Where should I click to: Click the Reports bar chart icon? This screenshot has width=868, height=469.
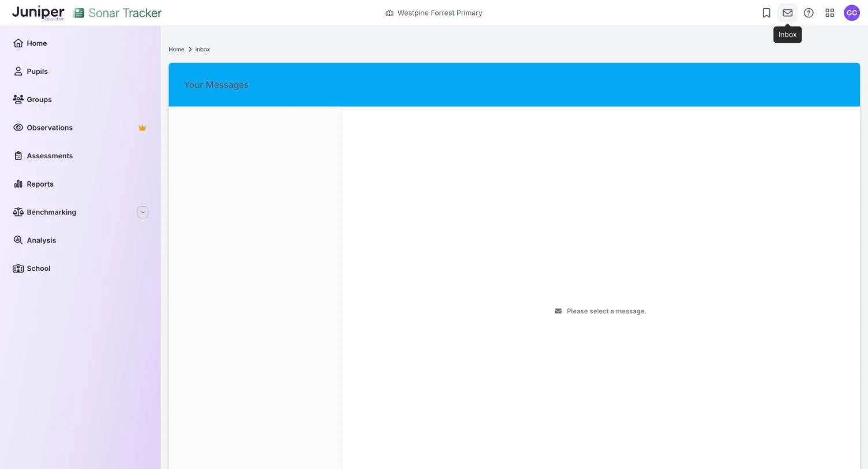coord(18,184)
